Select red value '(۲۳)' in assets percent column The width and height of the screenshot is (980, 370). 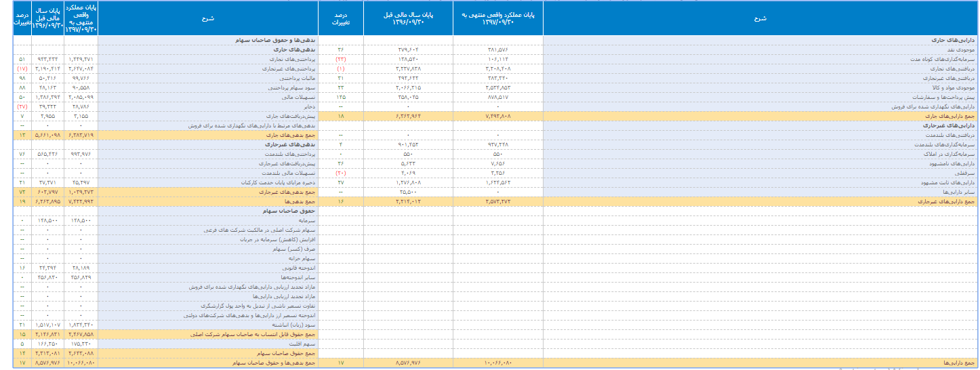pos(341,60)
